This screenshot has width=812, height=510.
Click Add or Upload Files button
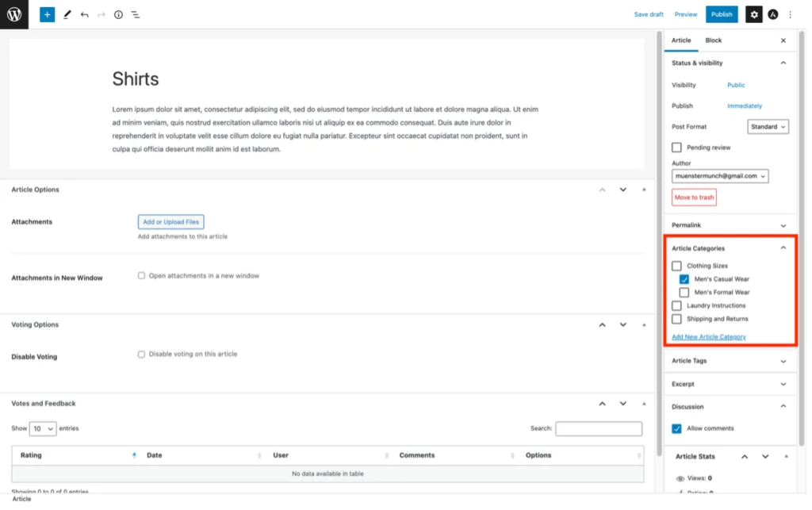point(171,222)
